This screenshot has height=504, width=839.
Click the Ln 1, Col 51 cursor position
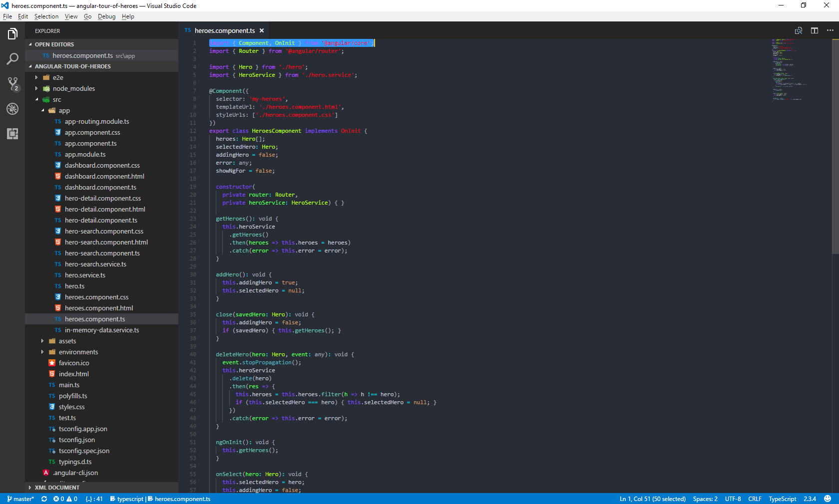(653, 499)
